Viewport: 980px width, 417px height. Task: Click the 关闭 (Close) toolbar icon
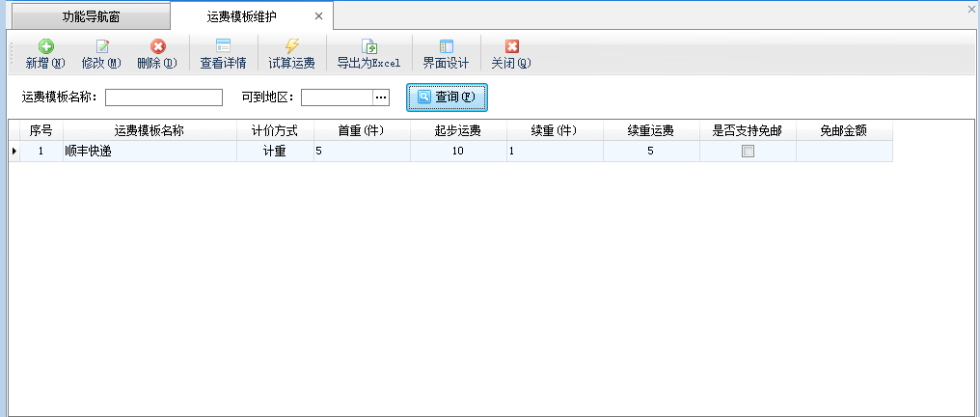511,47
